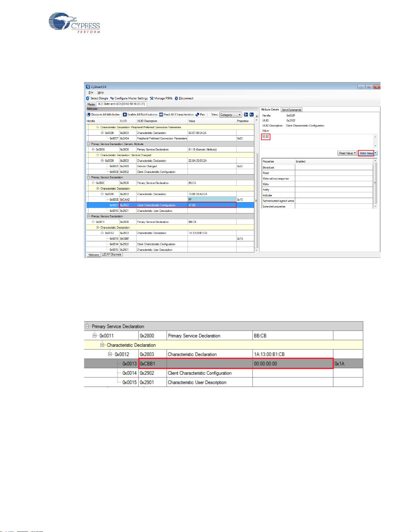Screen dimensions: 411x532
Task: Open the L2CAP Channels tab
Action: click(x=112, y=254)
